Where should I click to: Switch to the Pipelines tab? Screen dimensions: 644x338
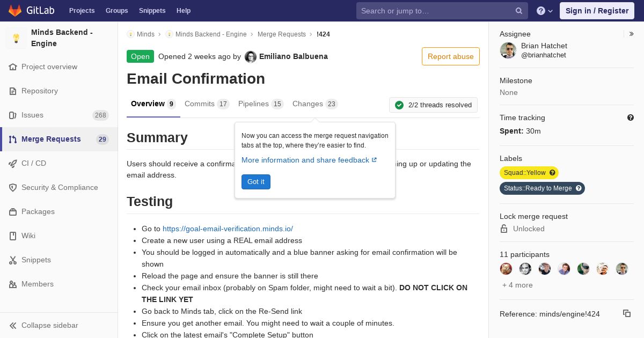tap(261, 104)
